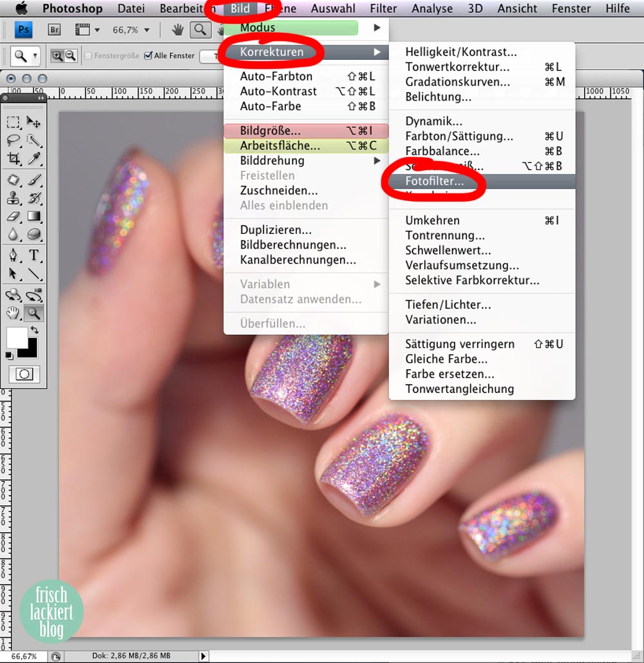The height and width of the screenshot is (663, 644).
Task: Reset default foreground and background colors
Action: [9, 355]
